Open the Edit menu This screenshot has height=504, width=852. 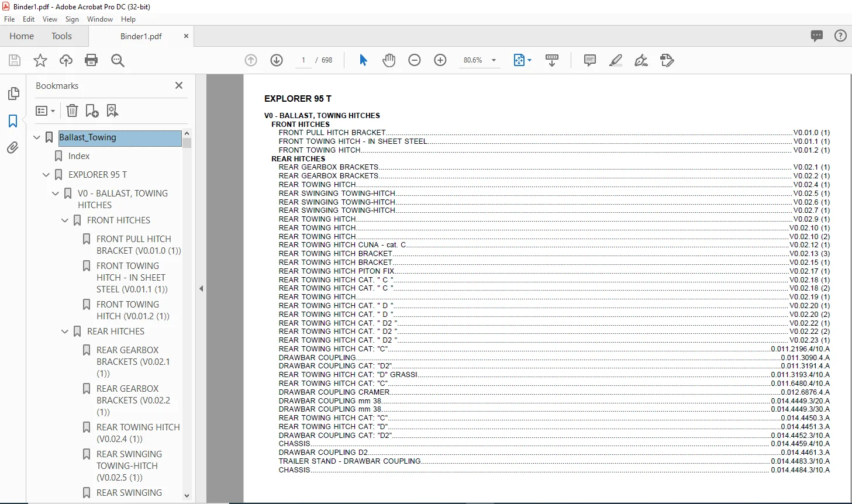pos(29,19)
